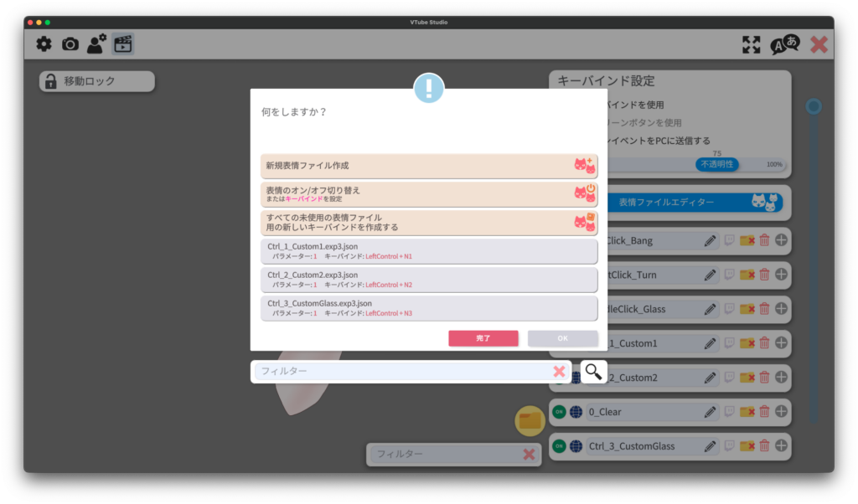
Task: Expand 0_Clear hotkey with plus icon
Action: 781,412
